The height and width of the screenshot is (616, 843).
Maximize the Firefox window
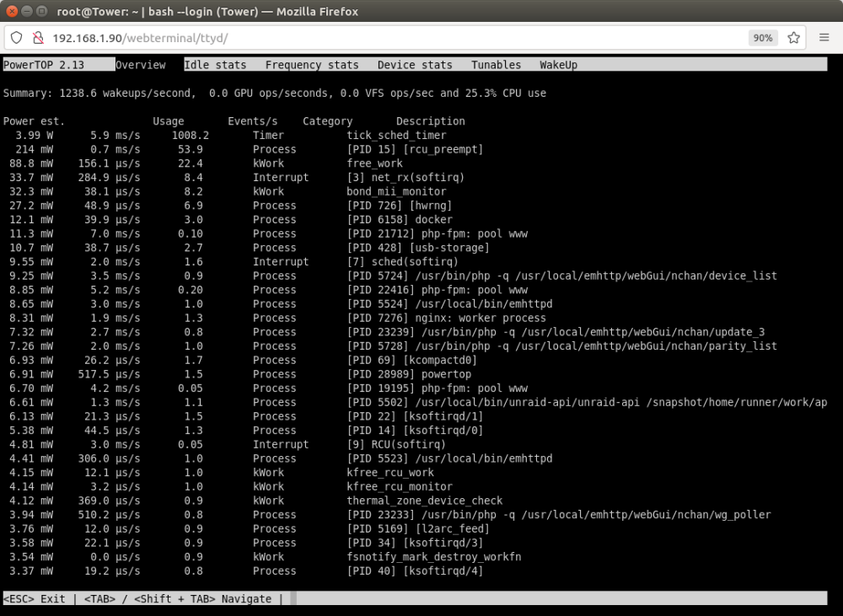point(41,11)
